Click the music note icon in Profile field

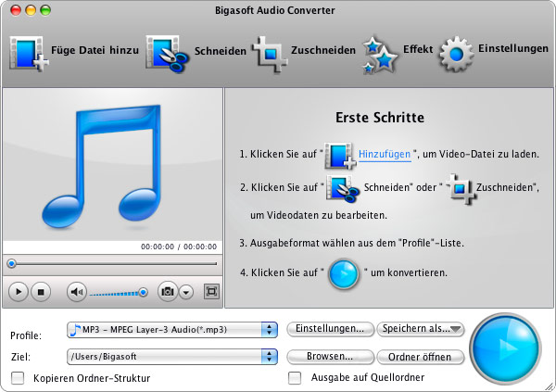pyautogui.click(x=75, y=330)
